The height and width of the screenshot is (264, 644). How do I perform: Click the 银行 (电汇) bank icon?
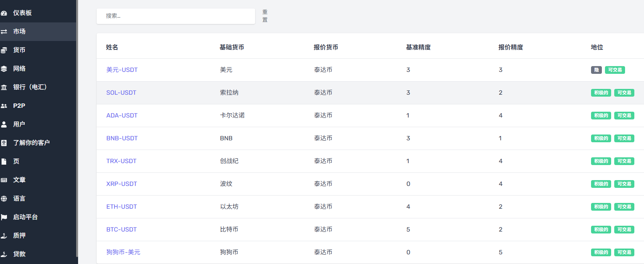pyautogui.click(x=4, y=87)
